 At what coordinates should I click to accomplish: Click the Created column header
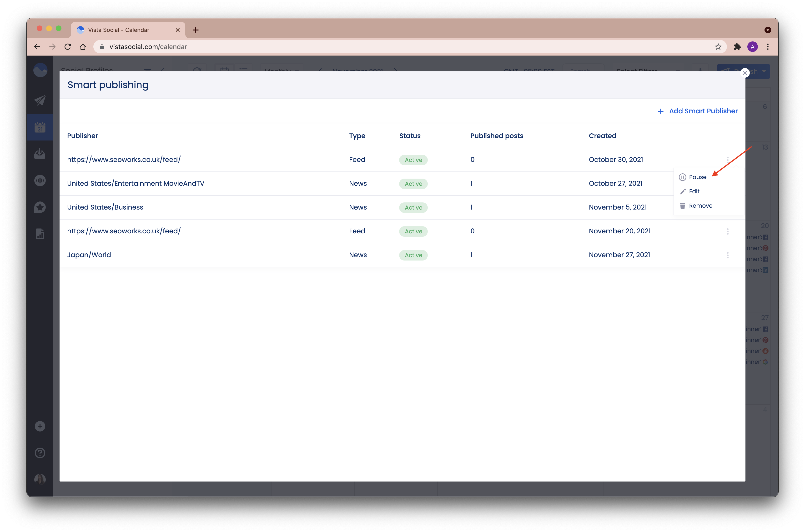click(602, 136)
